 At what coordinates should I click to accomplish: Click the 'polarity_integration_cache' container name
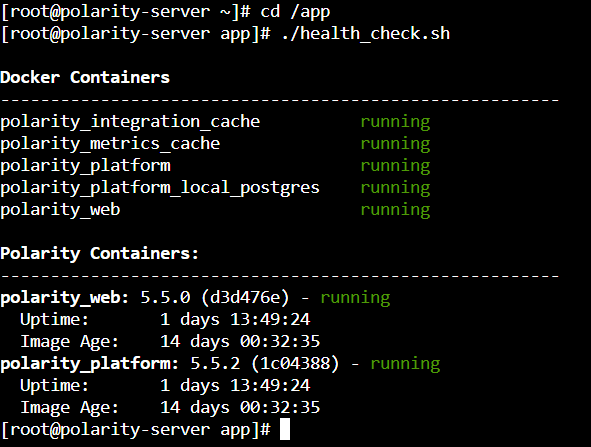pyautogui.click(x=130, y=122)
